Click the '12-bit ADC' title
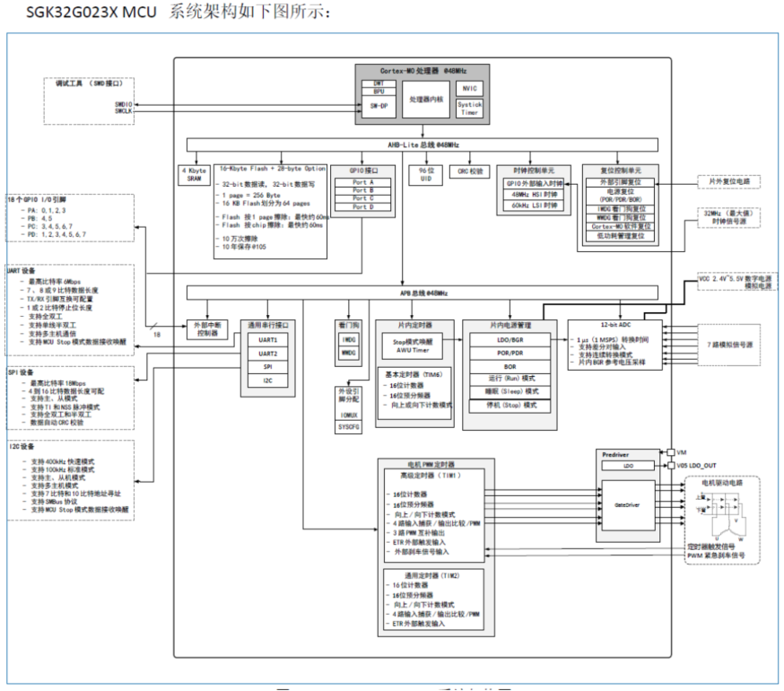 click(615, 325)
